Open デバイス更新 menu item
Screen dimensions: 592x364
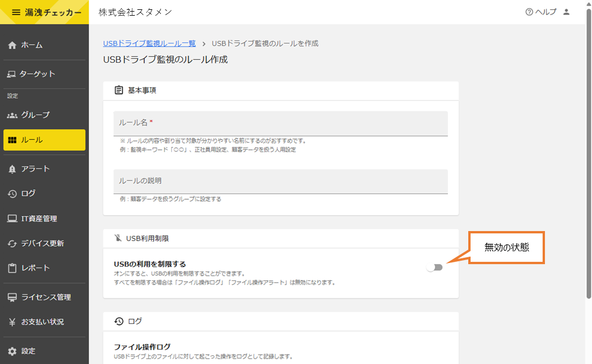coord(44,243)
